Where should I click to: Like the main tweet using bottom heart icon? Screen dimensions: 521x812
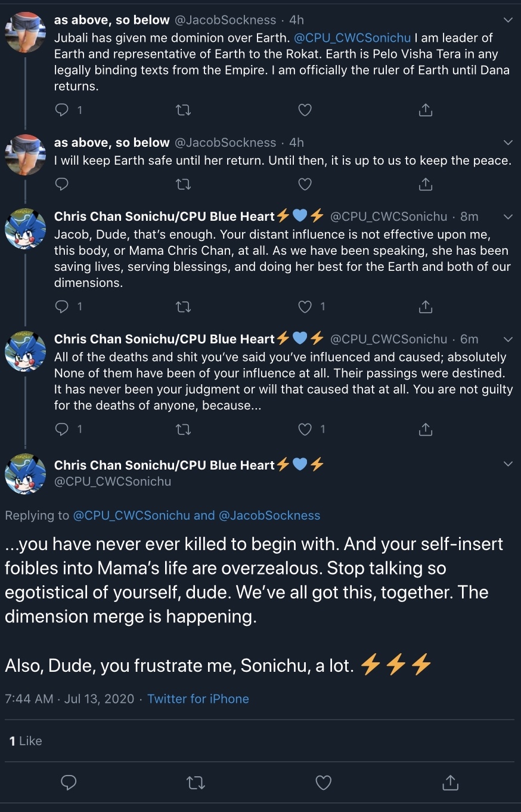(x=323, y=782)
